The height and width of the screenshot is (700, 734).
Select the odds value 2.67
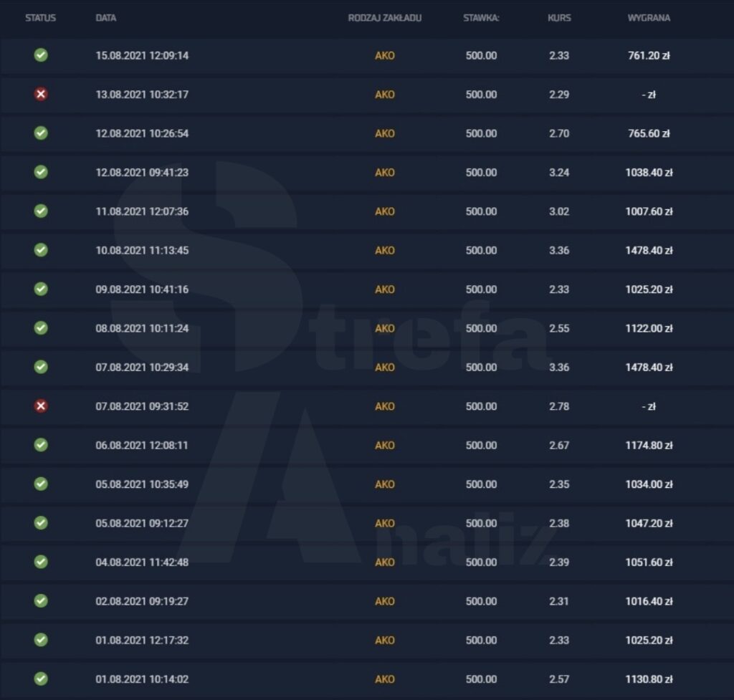coord(559,446)
